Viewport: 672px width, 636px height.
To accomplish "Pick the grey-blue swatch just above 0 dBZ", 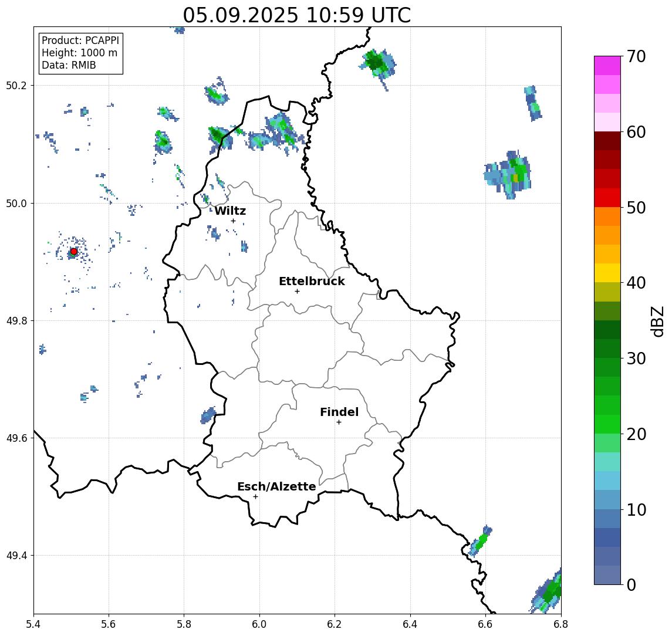I will pos(607,575).
